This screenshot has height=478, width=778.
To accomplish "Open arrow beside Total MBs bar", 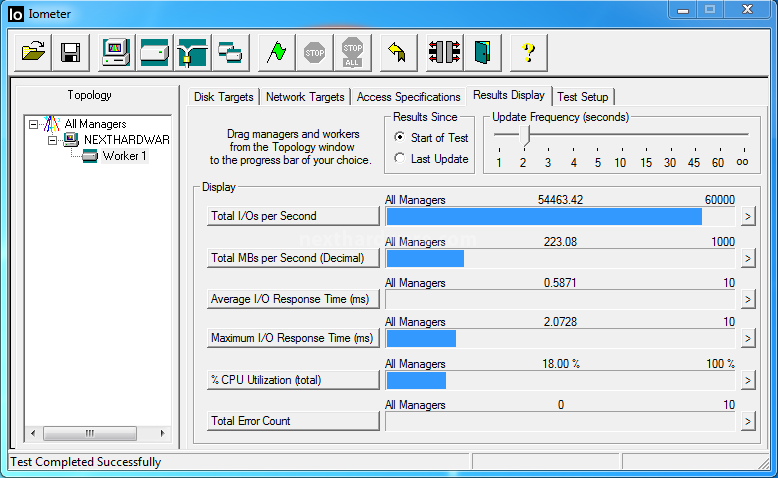I will point(748,259).
